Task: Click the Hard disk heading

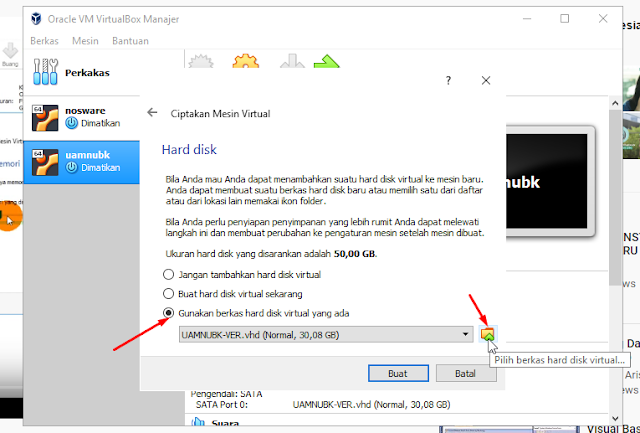Action: pos(189,149)
